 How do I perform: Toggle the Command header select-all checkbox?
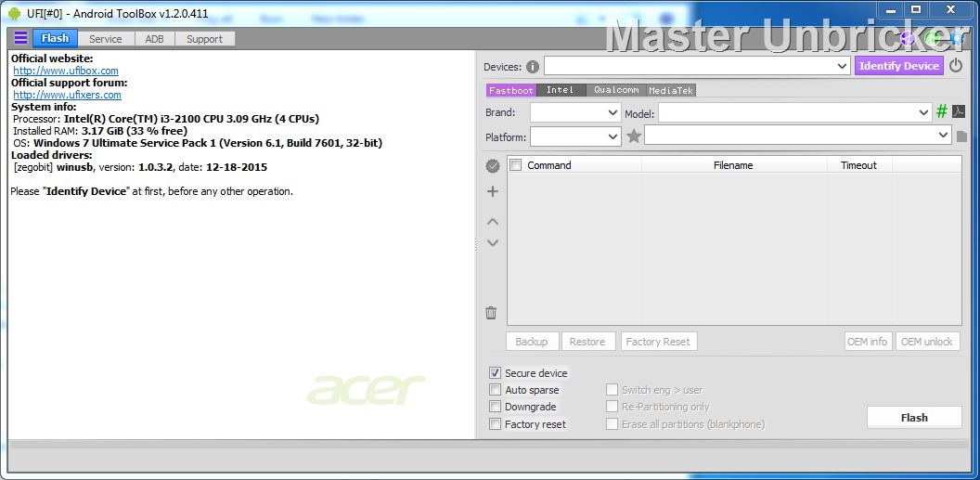516,165
